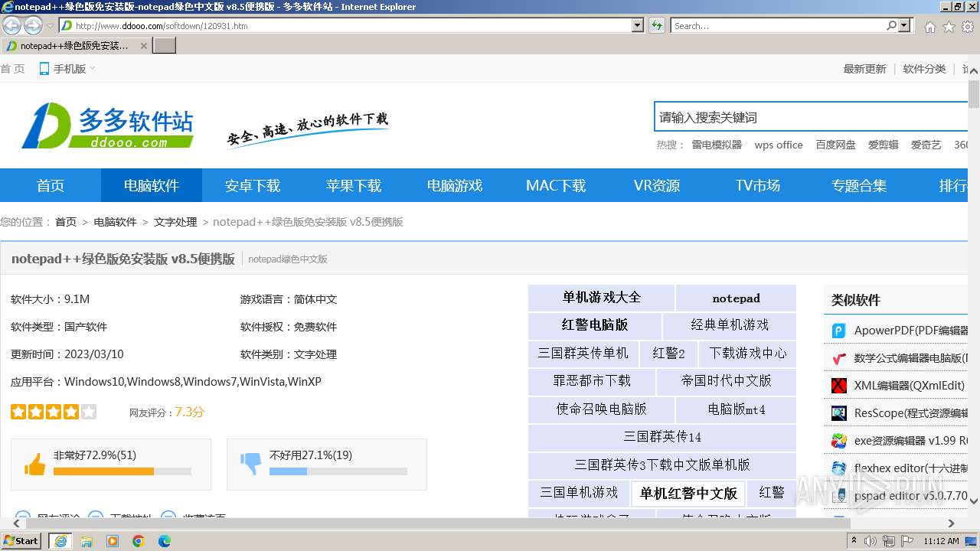
Task: Click the ApowerPDF app icon
Action: pos(839,331)
